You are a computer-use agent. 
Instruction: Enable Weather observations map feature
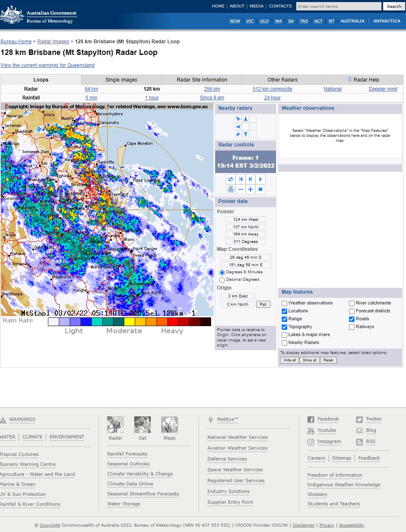(285, 303)
